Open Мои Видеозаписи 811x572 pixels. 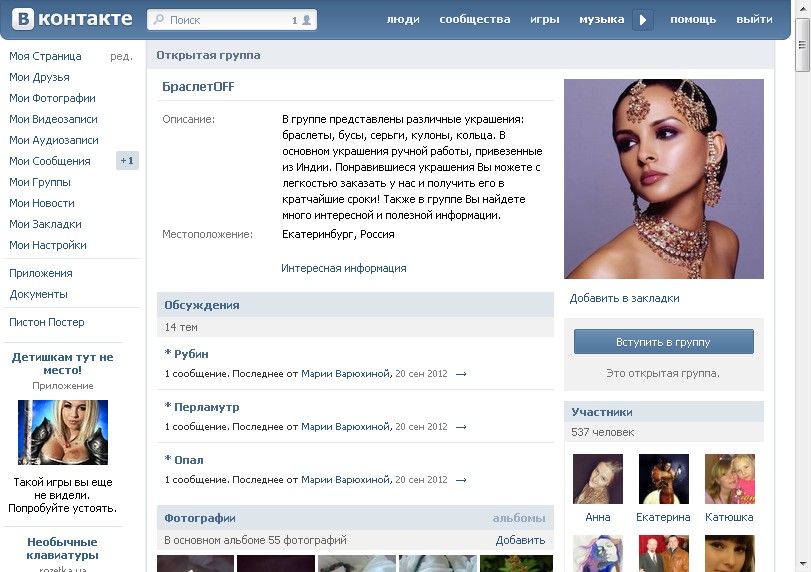pyautogui.click(x=53, y=119)
